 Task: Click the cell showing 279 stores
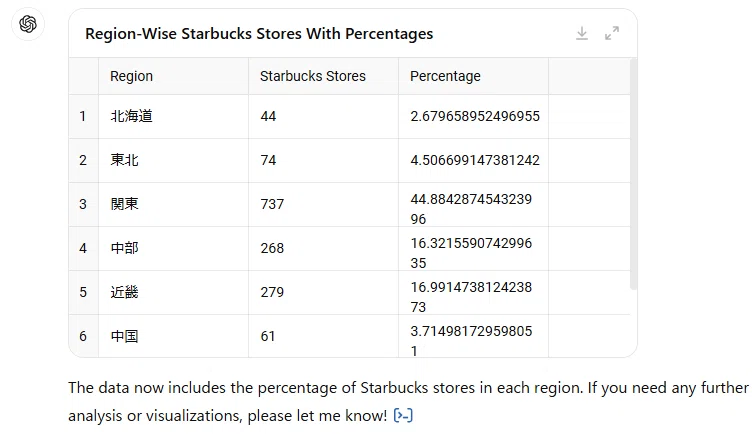(x=323, y=293)
